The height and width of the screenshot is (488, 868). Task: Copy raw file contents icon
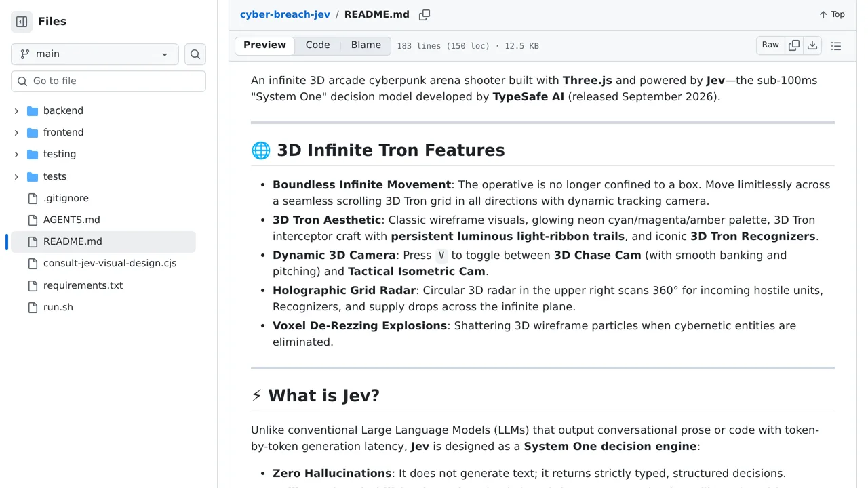(794, 45)
